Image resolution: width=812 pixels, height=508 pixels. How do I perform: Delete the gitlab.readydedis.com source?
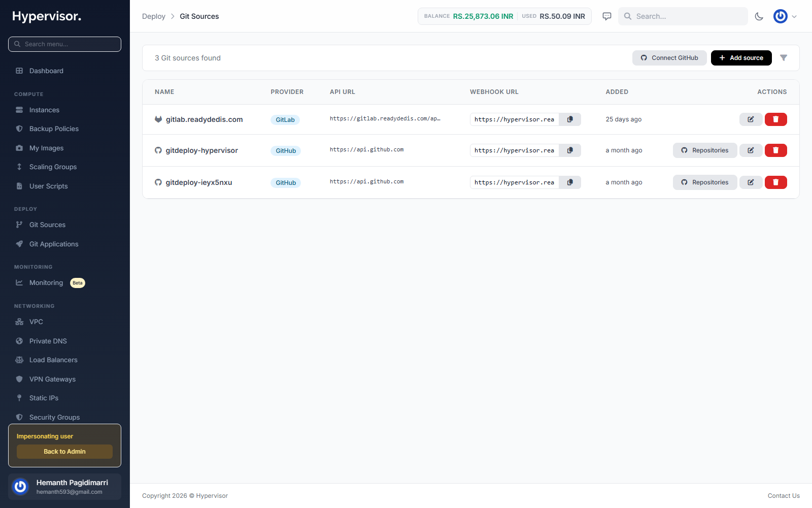775,119
